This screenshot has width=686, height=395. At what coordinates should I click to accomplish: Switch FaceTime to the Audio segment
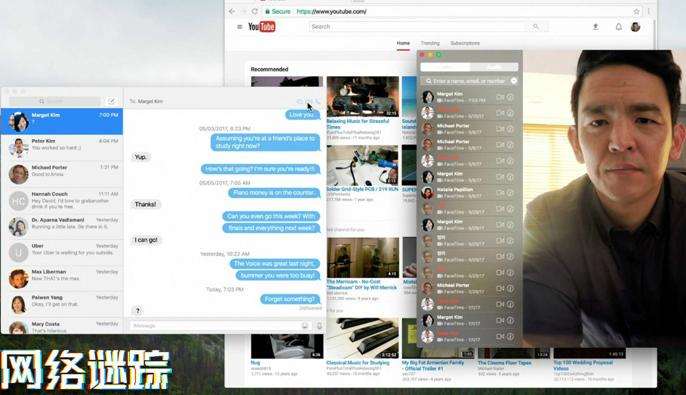[x=494, y=67]
